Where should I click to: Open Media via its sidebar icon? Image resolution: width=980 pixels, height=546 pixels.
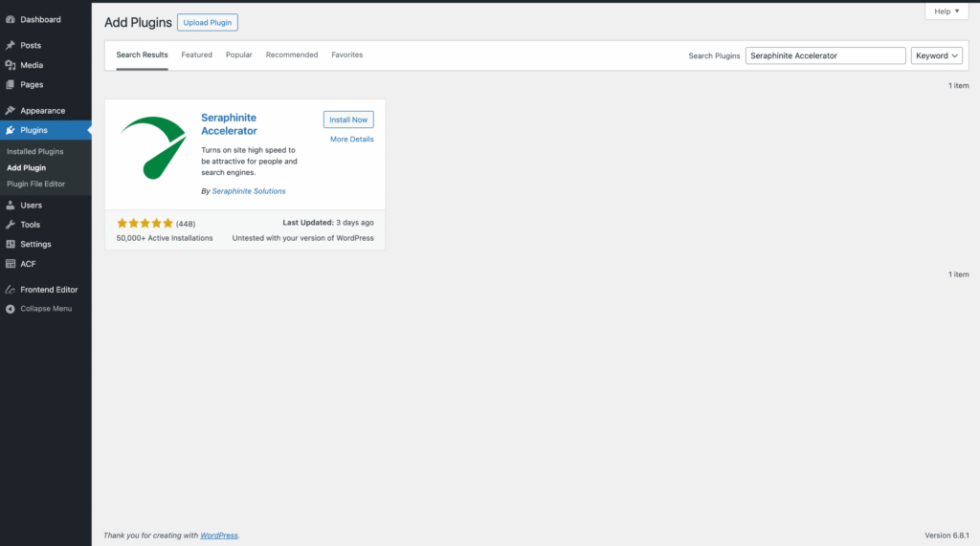11,65
